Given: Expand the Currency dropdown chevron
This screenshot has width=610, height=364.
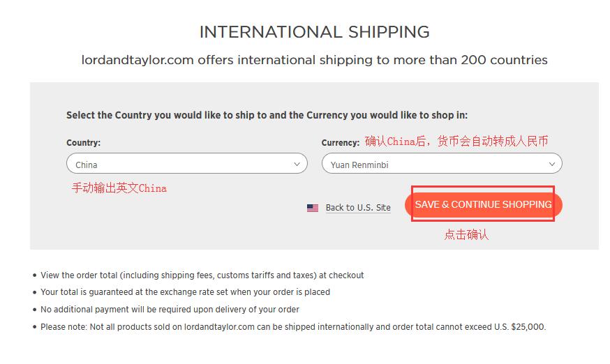Looking at the screenshot, I should (552, 165).
